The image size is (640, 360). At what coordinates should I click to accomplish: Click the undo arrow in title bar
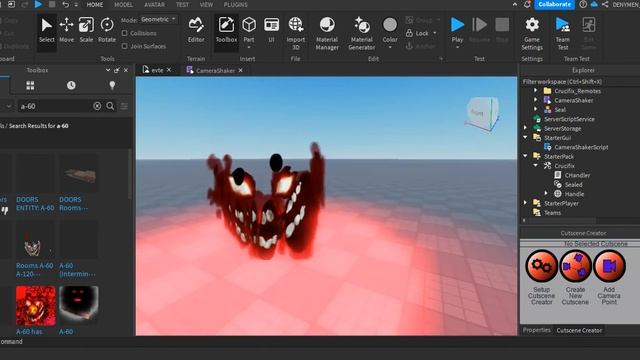pos(65,4)
